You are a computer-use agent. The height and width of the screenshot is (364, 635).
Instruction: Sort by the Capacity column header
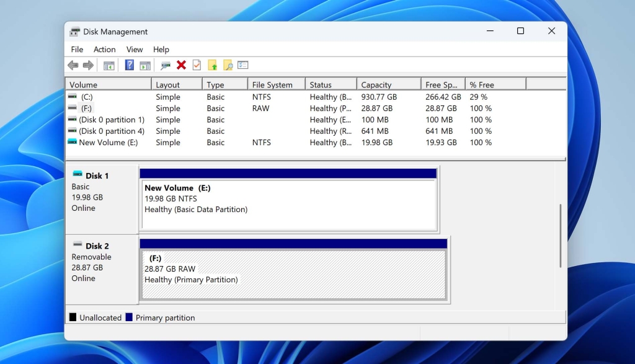pyautogui.click(x=389, y=84)
